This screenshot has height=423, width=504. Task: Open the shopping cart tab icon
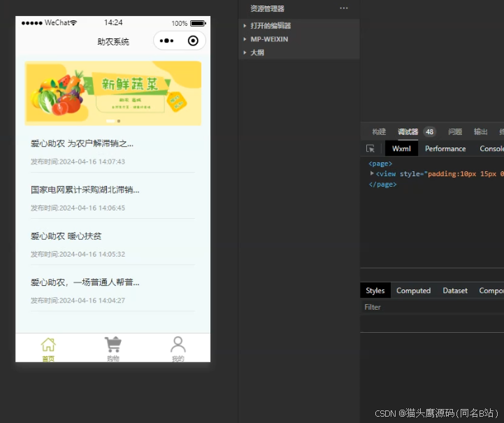113,345
